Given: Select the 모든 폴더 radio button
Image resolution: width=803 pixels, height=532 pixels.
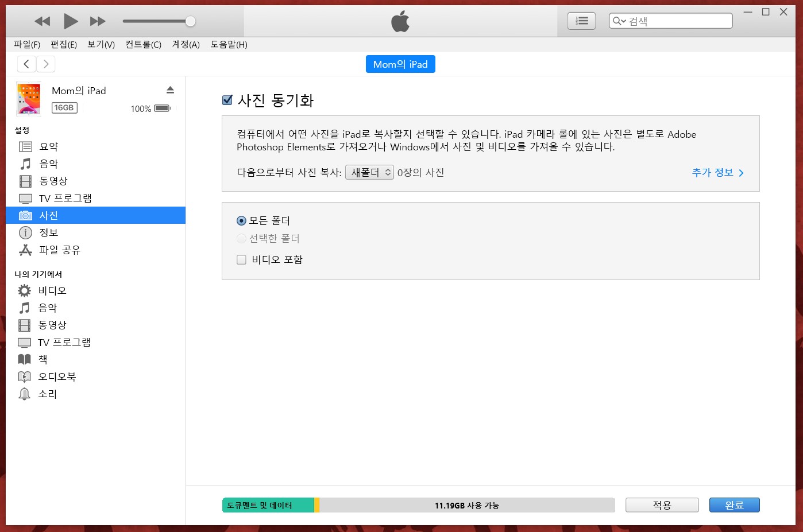Looking at the screenshot, I should (x=241, y=220).
